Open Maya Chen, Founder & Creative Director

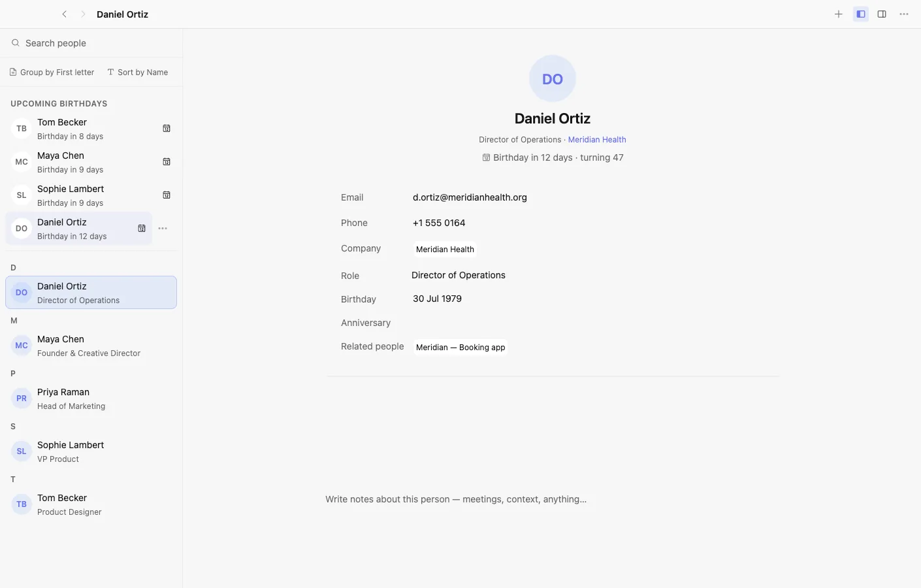(x=91, y=346)
